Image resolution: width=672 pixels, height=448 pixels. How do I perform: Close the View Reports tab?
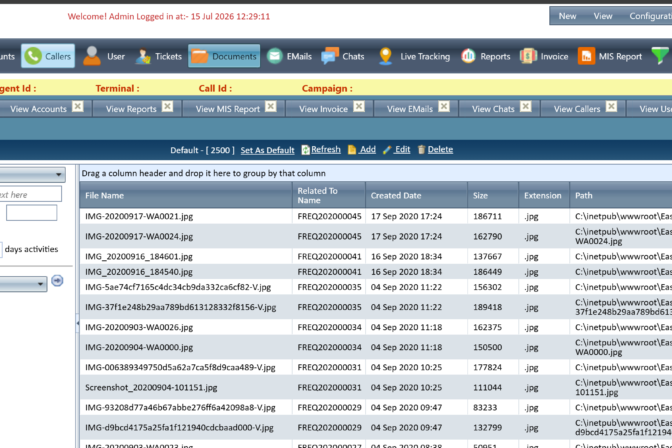coord(168,106)
